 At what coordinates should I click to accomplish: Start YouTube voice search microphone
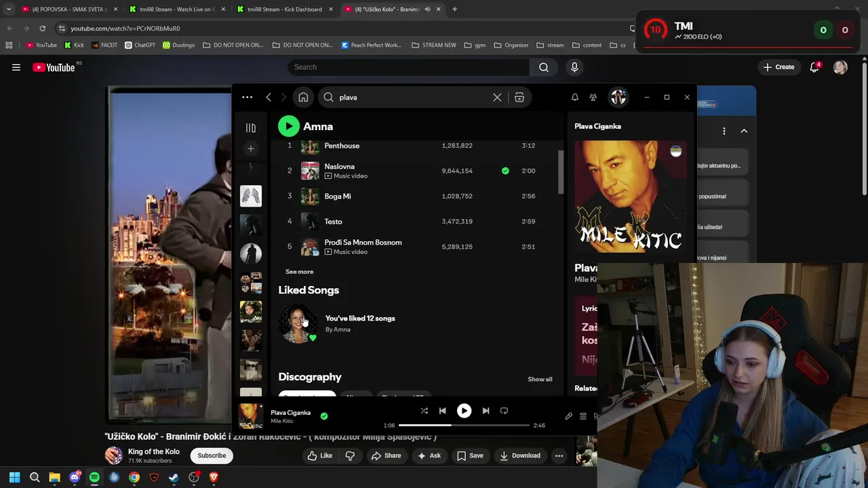click(x=574, y=67)
